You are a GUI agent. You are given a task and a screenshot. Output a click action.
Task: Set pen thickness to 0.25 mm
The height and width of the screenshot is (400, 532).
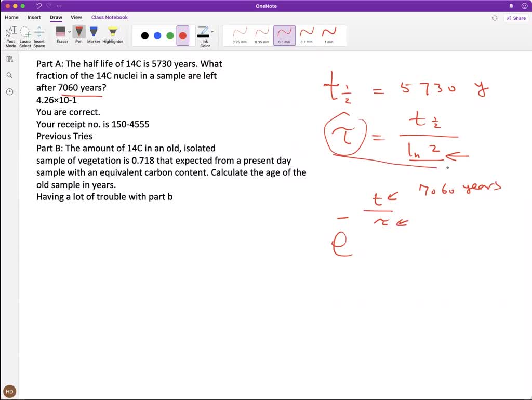coord(240,36)
